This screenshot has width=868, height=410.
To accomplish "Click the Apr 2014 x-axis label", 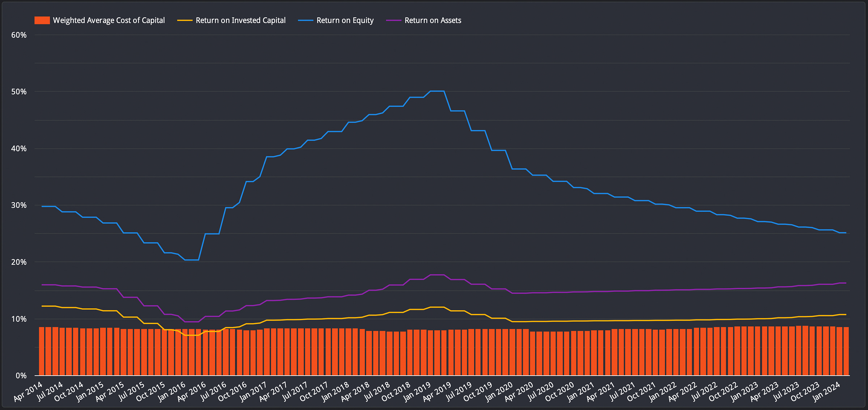I will [x=28, y=392].
